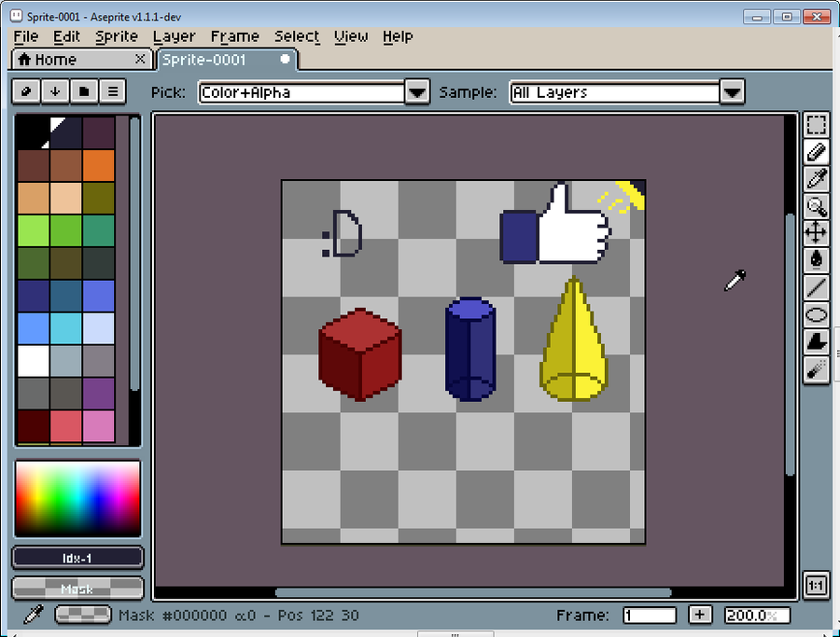This screenshot has height=637, width=840.
Task: Click the canvas horizontal scrollbar
Action: [473, 592]
